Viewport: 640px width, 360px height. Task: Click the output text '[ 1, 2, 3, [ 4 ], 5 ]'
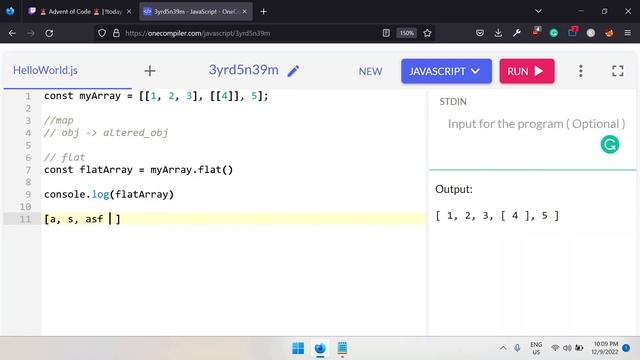497,216
